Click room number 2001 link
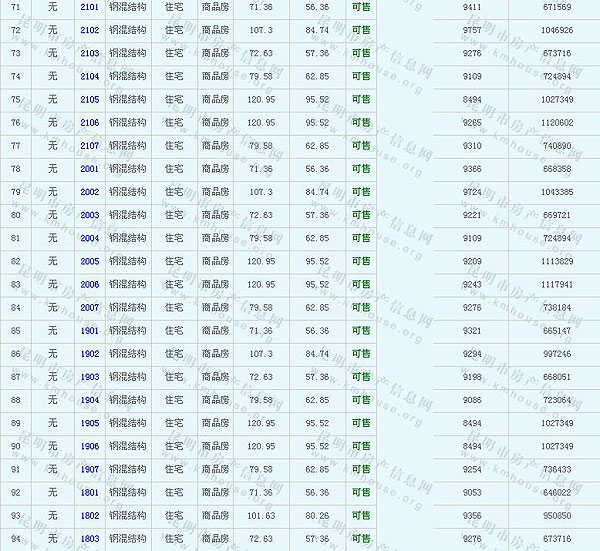 (89, 169)
